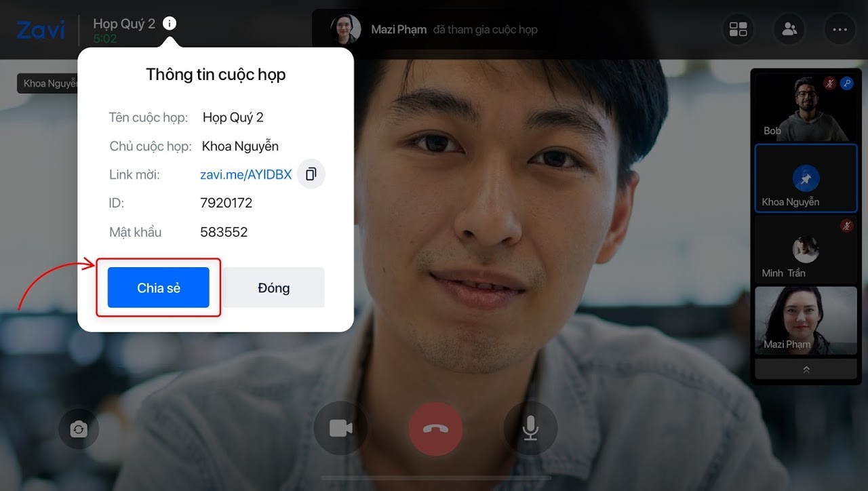Copy the zavi.me invite link
The image size is (868, 491).
tap(311, 174)
